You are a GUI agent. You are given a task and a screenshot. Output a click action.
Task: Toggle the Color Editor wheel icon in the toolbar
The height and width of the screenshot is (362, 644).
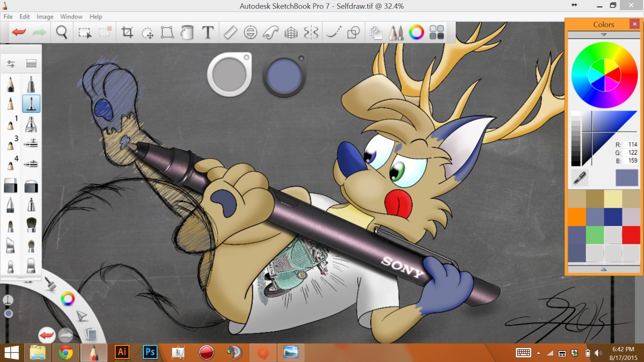[416, 33]
